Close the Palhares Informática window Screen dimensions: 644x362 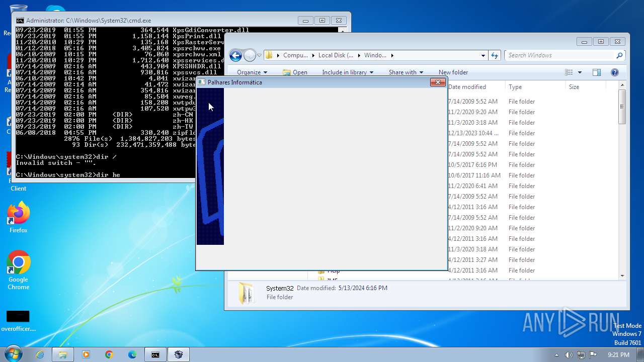click(438, 82)
